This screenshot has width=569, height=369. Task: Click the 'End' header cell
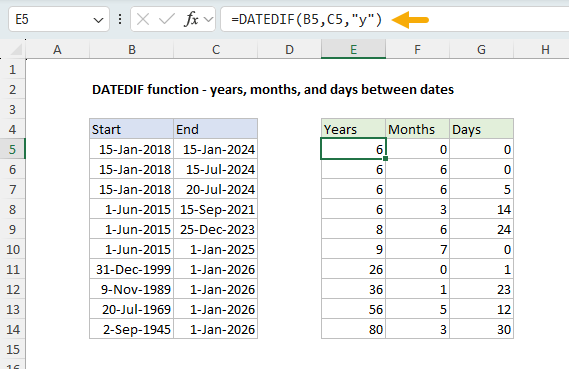click(216, 129)
